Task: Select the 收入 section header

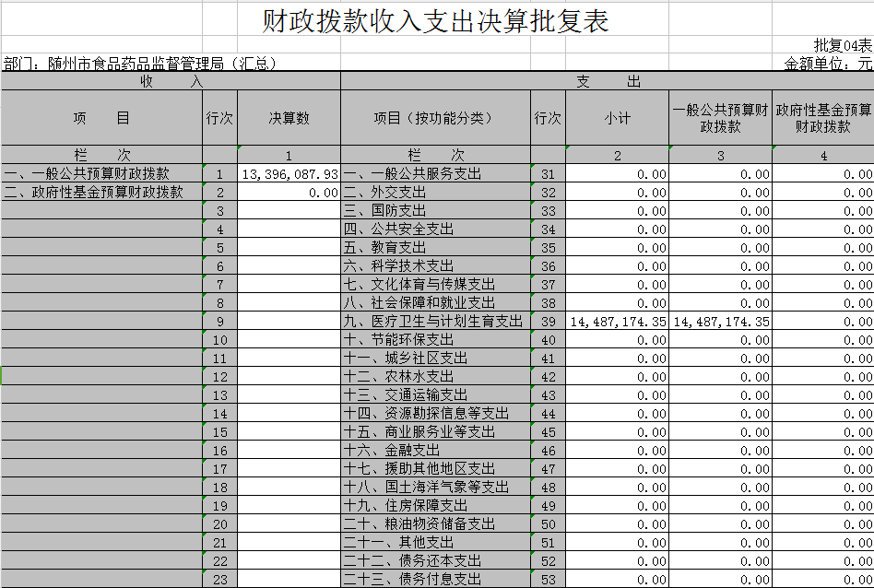Action: pos(171,81)
